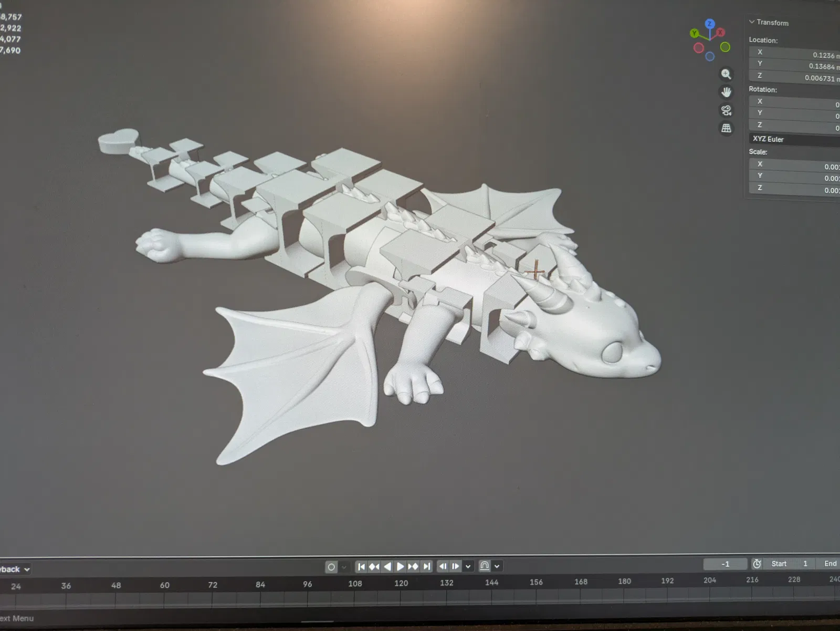Image resolution: width=840 pixels, height=631 pixels.
Task: Click frame 180 on the timeline ruler
Action: click(624, 582)
